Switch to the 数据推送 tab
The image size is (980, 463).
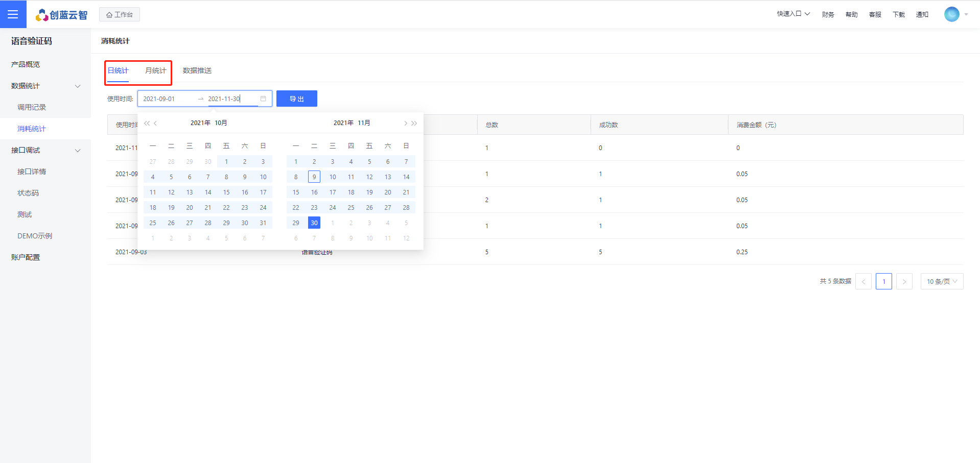click(197, 70)
